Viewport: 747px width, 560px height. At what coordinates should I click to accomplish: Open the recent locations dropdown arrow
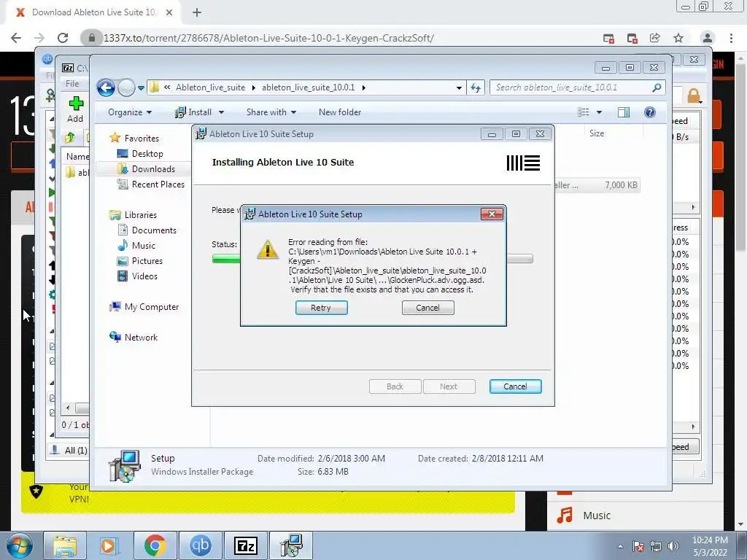pos(141,88)
